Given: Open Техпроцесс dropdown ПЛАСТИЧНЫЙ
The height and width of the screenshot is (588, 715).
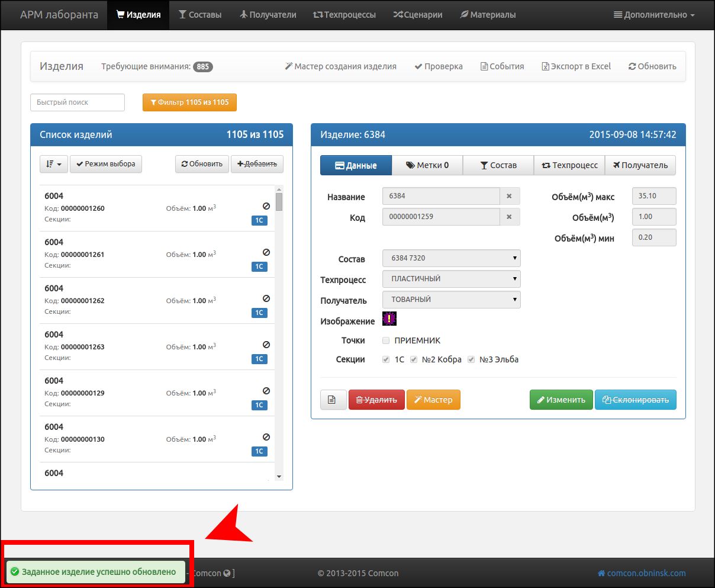Looking at the screenshot, I should click(452, 279).
